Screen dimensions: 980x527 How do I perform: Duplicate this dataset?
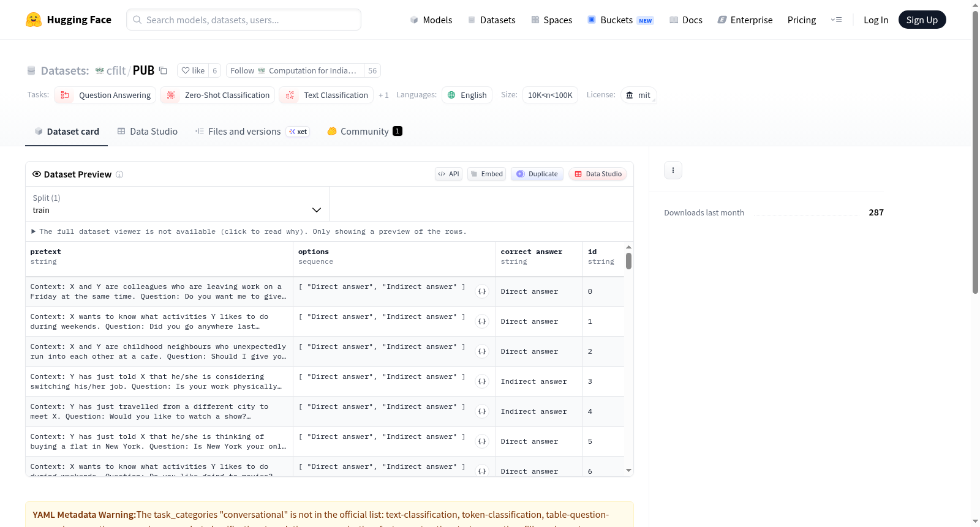pyautogui.click(x=537, y=174)
